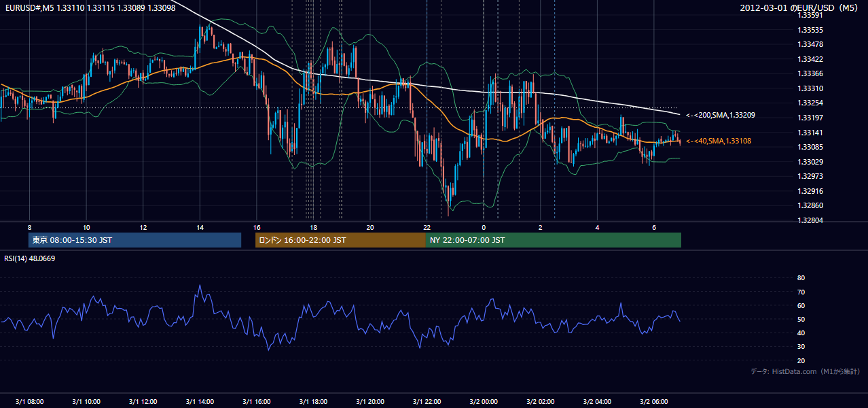Click the RSI(14) 48.0669 indicator label
Screen dimensions: 868x408
pyautogui.click(x=30, y=258)
